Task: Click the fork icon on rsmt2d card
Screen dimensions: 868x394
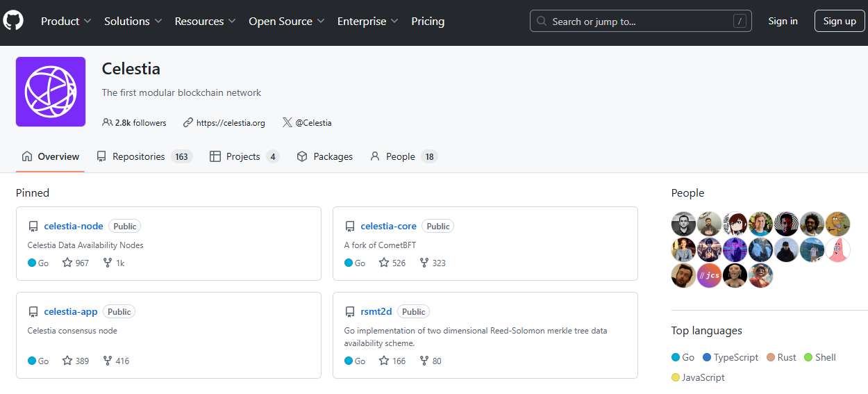Action: coord(424,361)
